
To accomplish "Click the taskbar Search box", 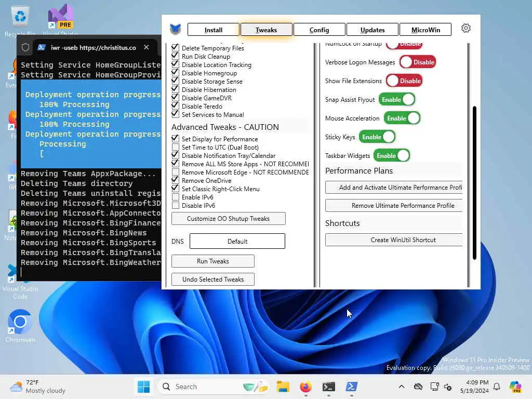I will click(x=215, y=387).
